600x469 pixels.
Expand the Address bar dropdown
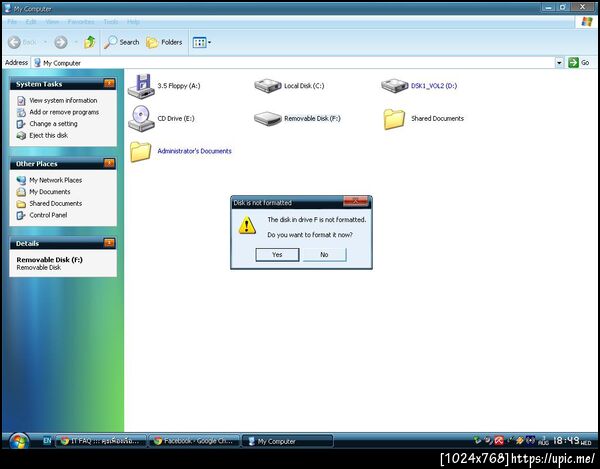click(x=559, y=63)
